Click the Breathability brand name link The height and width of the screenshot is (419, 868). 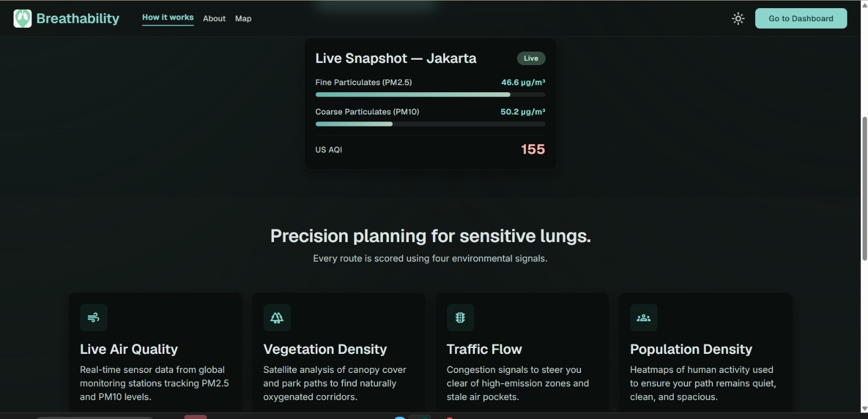[x=78, y=18]
